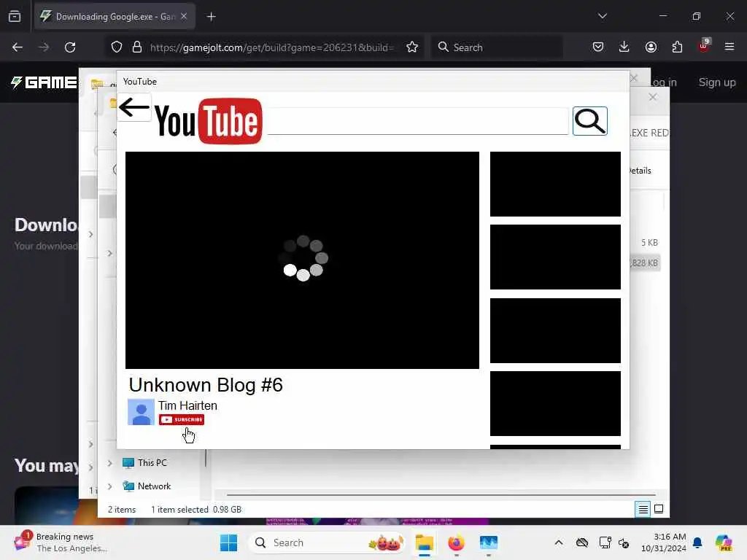Click the Game Jolt logo

44,82
